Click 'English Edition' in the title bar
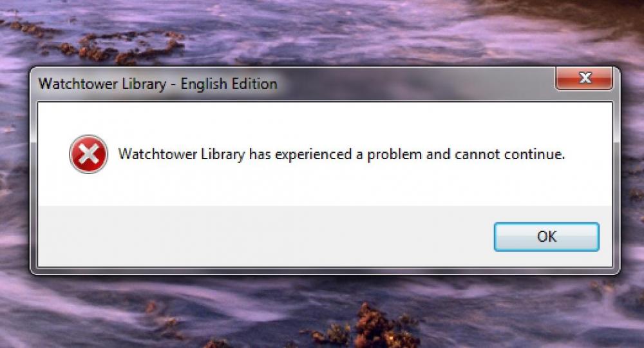 click(x=229, y=84)
